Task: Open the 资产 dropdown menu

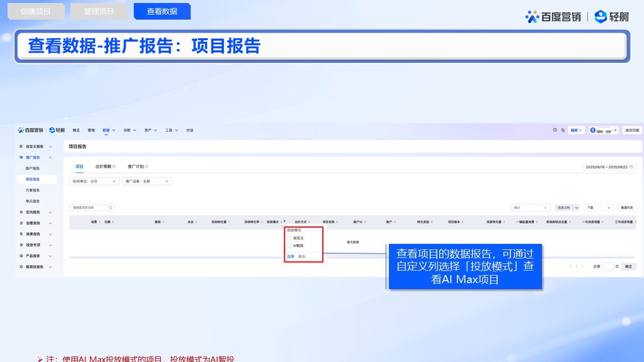Action: [151, 130]
